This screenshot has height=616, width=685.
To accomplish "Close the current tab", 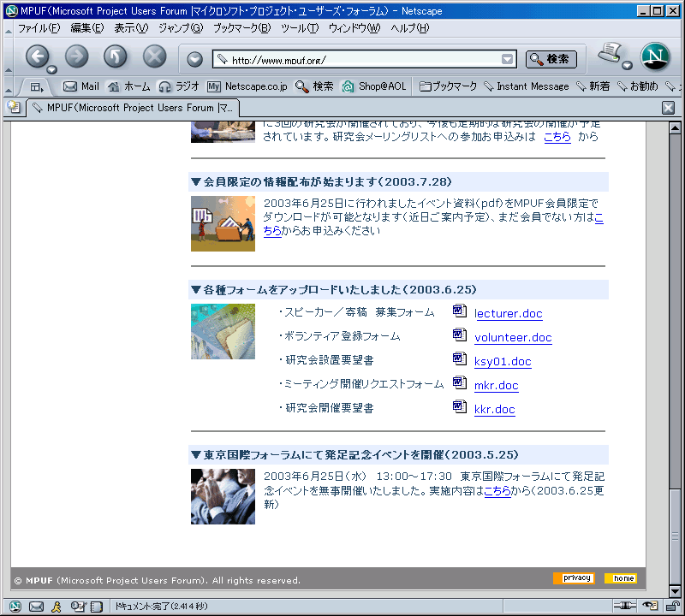I will (668, 108).
